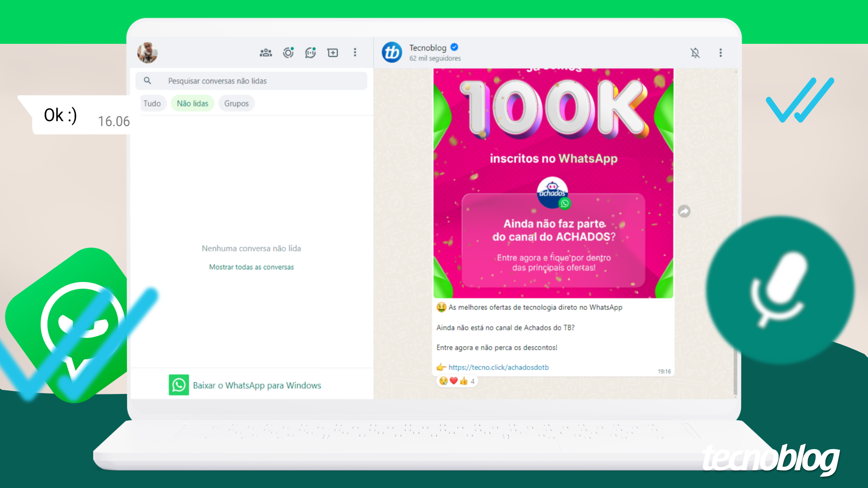Image resolution: width=868 pixels, height=488 pixels.
Task: Open the Channels icon
Action: coord(311,53)
